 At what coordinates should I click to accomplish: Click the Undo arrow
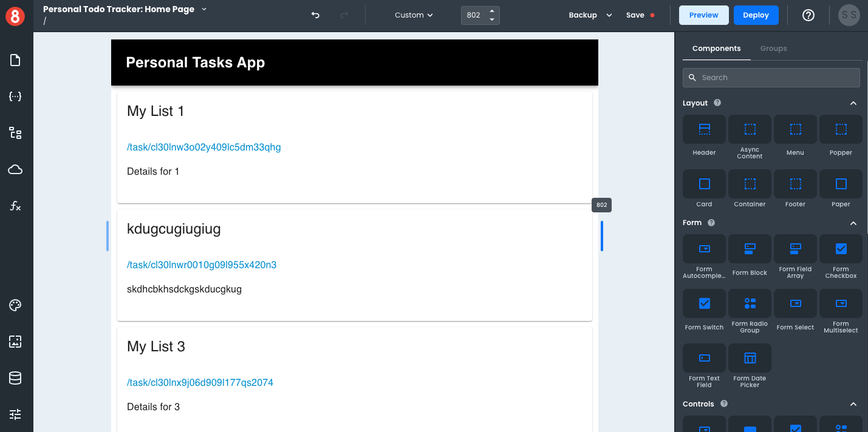click(x=315, y=15)
